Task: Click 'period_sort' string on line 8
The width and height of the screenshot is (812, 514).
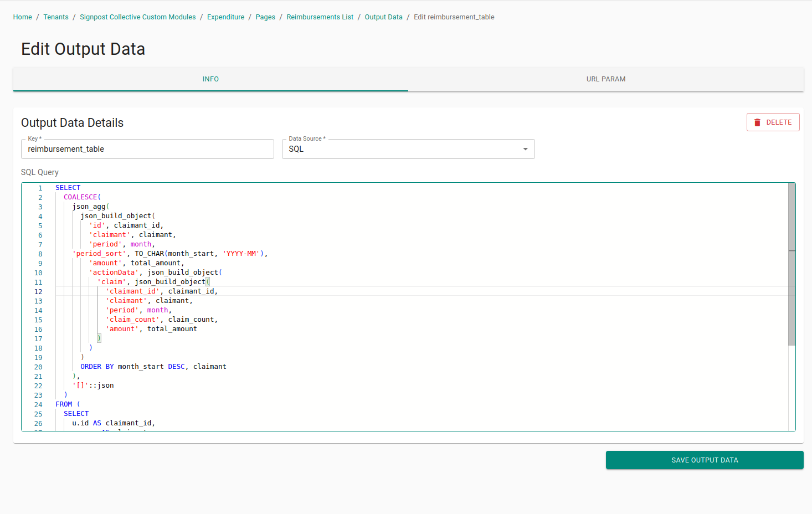Action: (99, 254)
